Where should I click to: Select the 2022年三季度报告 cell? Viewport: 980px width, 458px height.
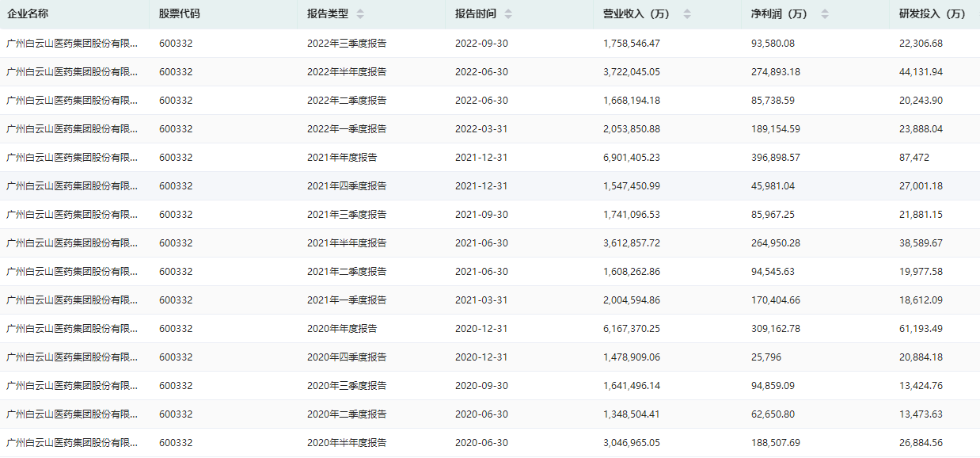[x=347, y=44]
